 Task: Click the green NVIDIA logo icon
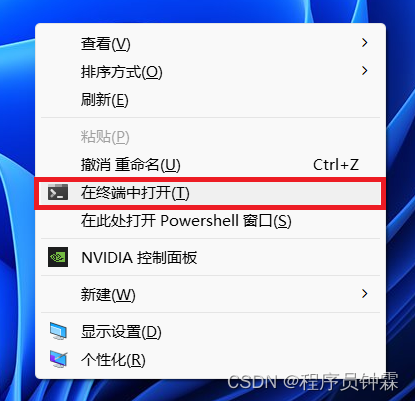[58, 257]
